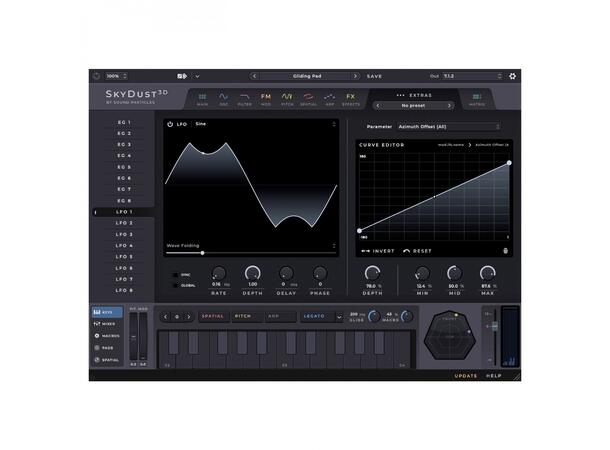Open the Spatial section tab
610x450 pixels.
(308, 99)
